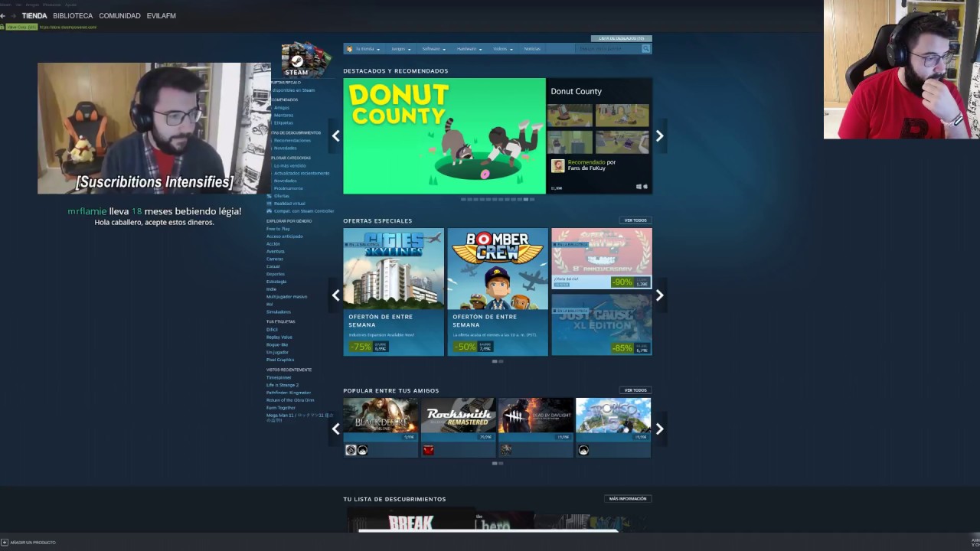This screenshot has height=551, width=980.
Task: Open the Cities Skylines offer card
Action: pyautogui.click(x=394, y=292)
